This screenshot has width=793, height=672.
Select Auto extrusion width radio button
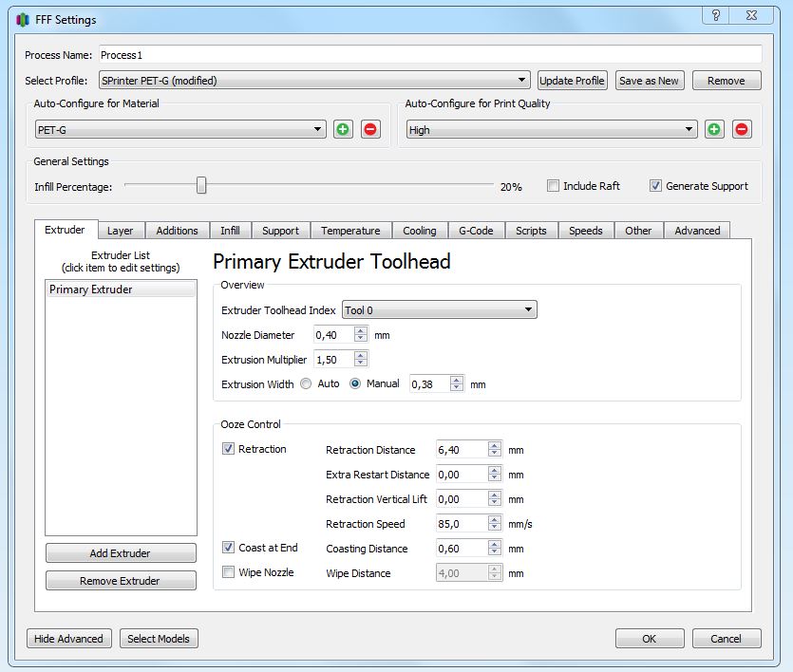306,384
